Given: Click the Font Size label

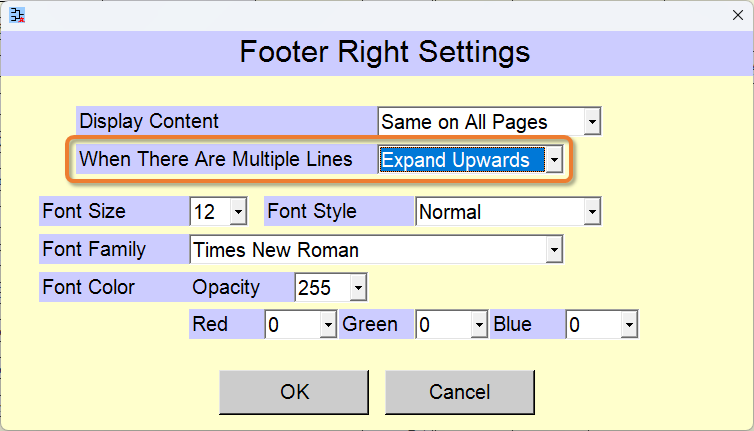Looking at the screenshot, I should [84, 211].
